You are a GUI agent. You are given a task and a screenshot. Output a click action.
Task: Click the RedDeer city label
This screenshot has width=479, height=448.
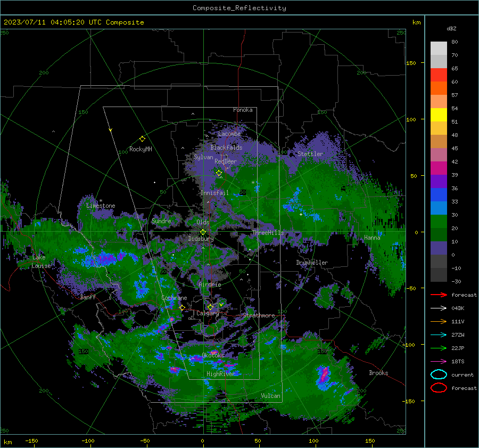coord(226,161)
